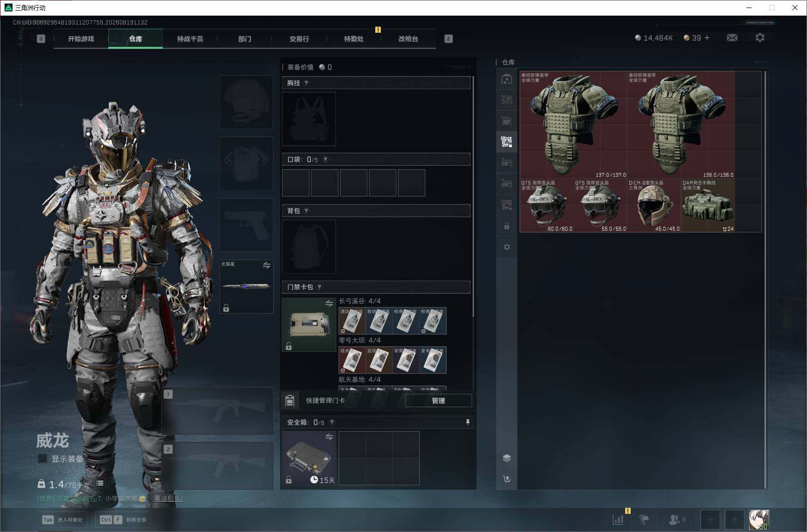Click the padlock icon in the warehouse sidebar
This screenshot has height=532, width=807.
[x=507, y=226]
